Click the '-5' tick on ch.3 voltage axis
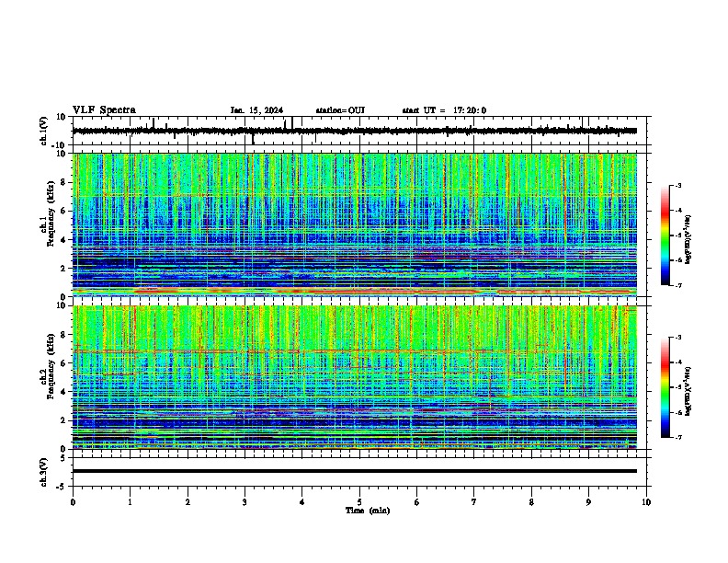 point(62,486)
